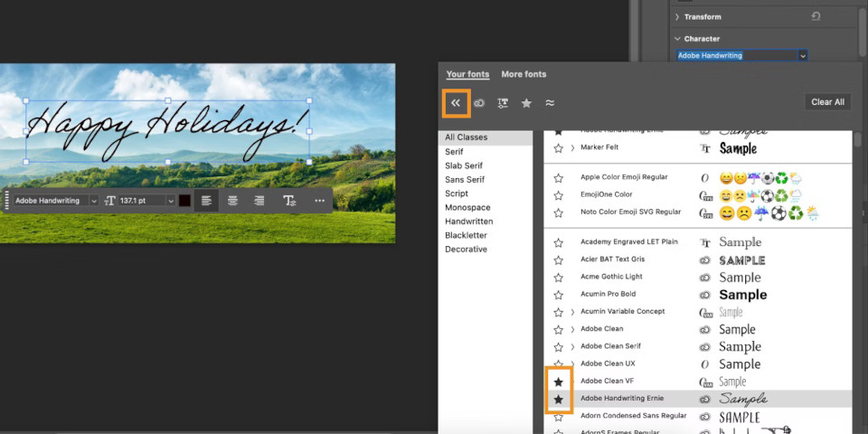Unfavorite Adobe Handwriting Ernie star

pyautogui.click(x=559, y=399)
